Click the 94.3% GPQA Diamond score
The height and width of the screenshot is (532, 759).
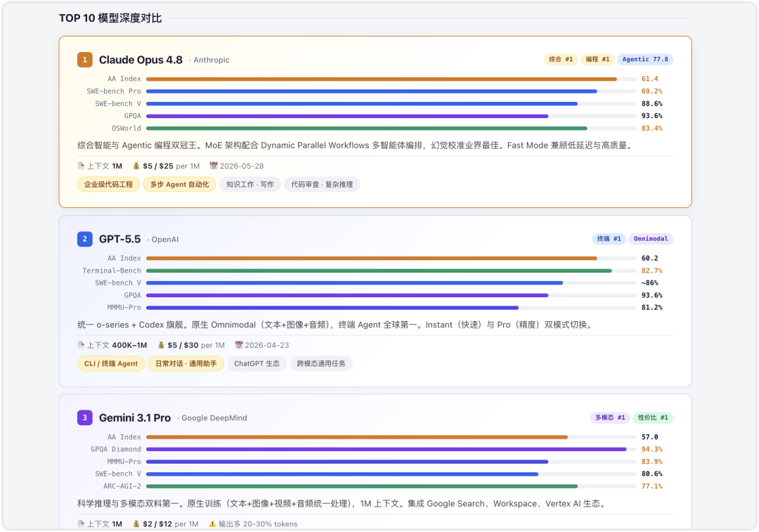(651, 449)
